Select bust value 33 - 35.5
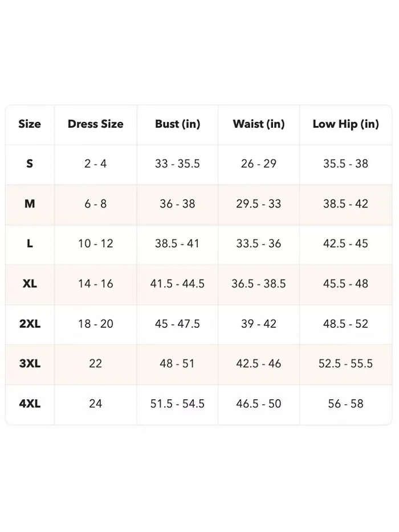The image size is (399, 532). point(177,164)
